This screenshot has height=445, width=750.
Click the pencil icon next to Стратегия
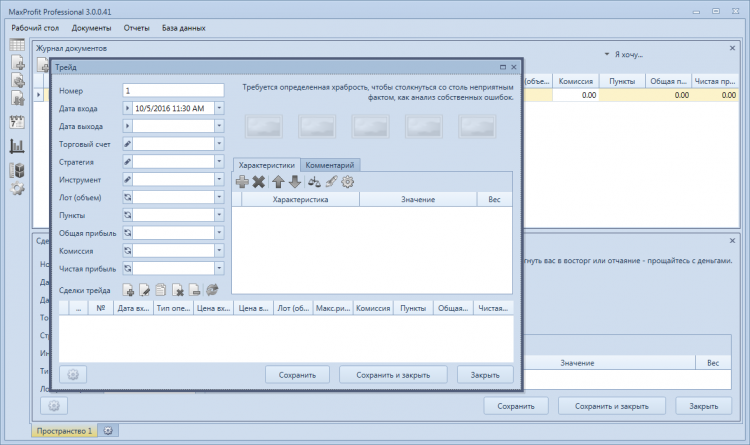tap(128, 162)
